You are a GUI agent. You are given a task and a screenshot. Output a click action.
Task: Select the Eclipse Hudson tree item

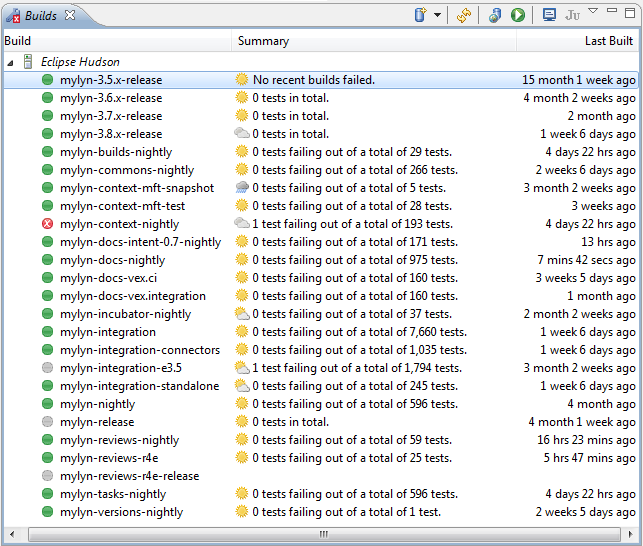(x=80, y=62)
